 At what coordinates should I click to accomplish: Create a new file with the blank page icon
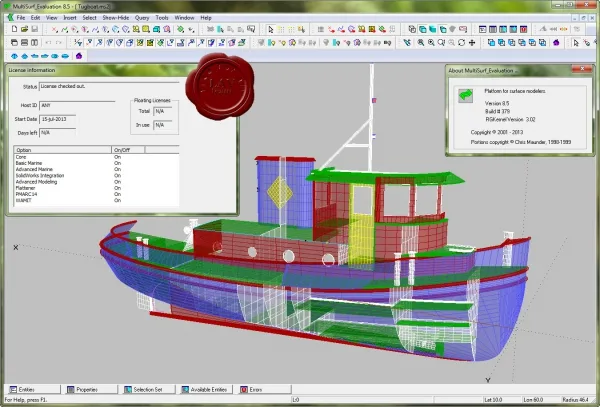coord(14,29)
